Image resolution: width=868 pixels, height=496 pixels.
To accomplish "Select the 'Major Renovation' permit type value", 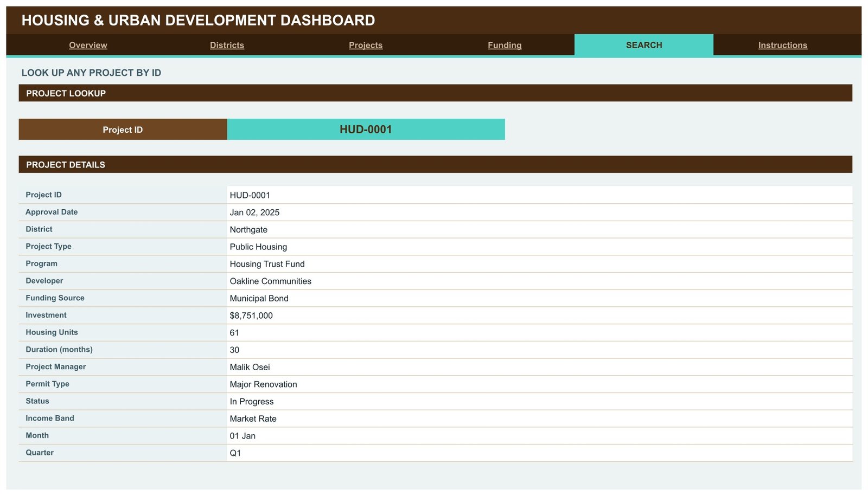I will click(540, 384).
